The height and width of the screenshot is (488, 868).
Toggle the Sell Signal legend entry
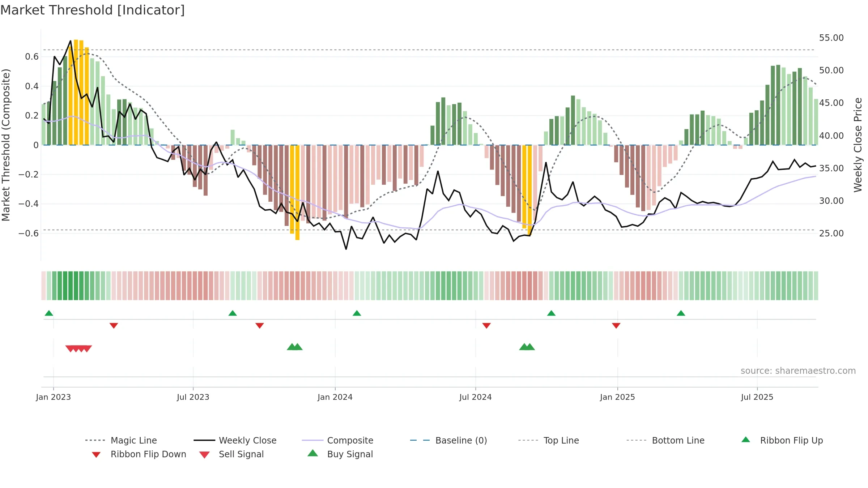[231, 454]
